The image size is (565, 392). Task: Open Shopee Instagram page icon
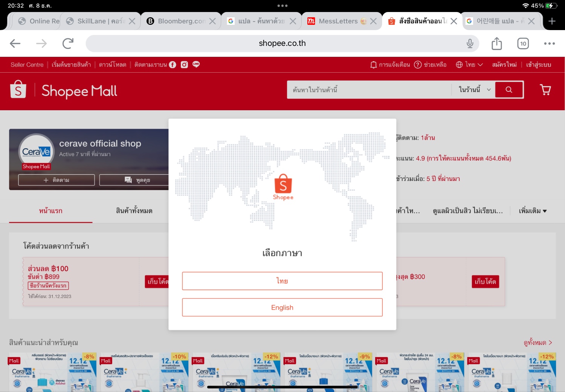184,65
